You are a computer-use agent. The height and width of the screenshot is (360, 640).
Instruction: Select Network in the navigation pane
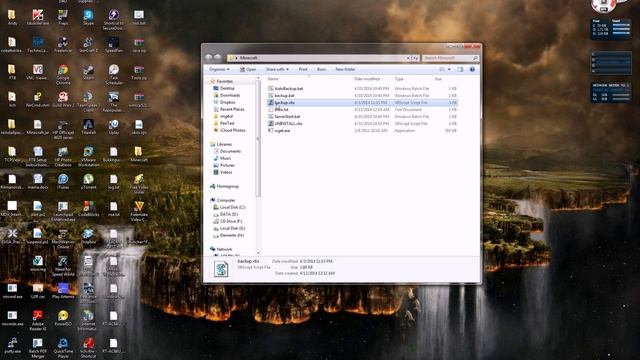pos(224,249)
